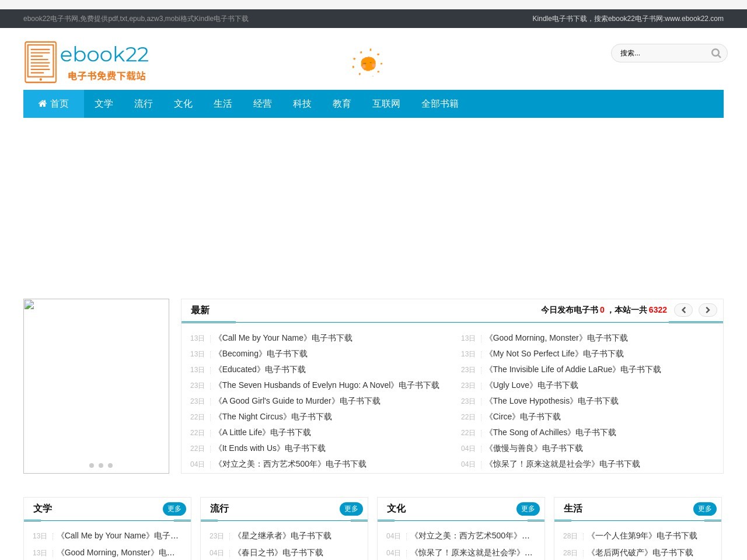Open My Not So Perfect Life link

coord(554,353)
